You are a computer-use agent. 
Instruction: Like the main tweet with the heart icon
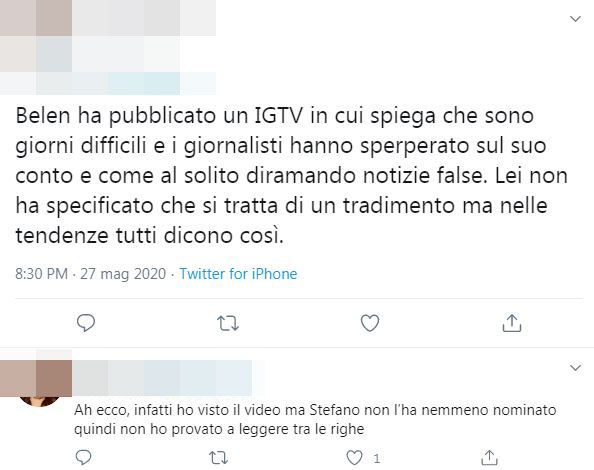(x=370, y=323)
